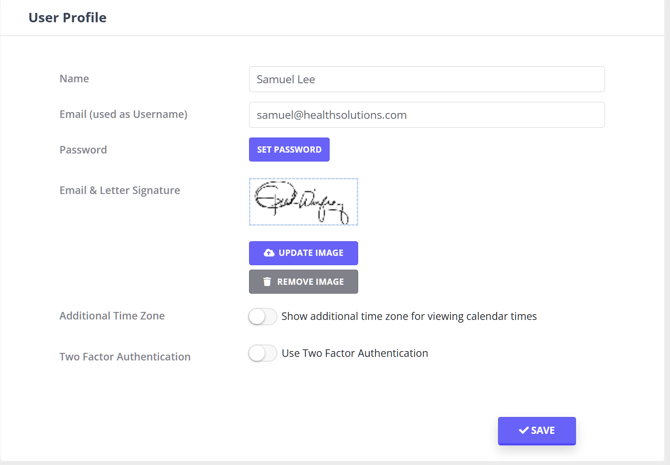Click the 'Password' field label
670x465 pixels.
(83, 150)
